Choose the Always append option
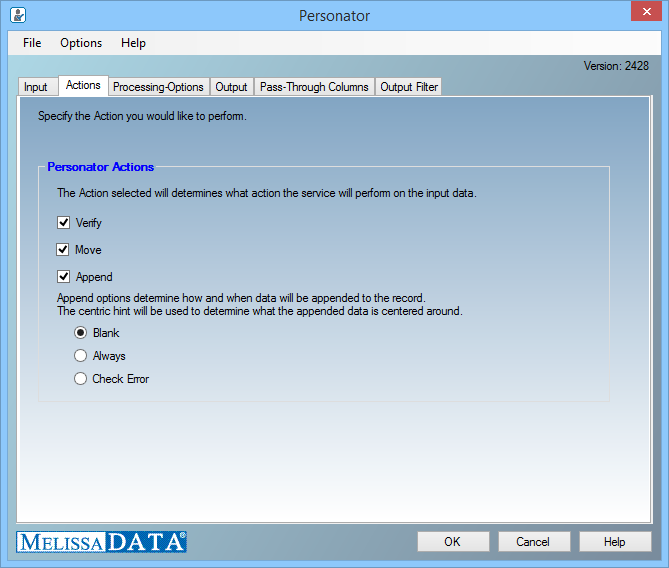The image size is (669, 568). coord(81,356)
